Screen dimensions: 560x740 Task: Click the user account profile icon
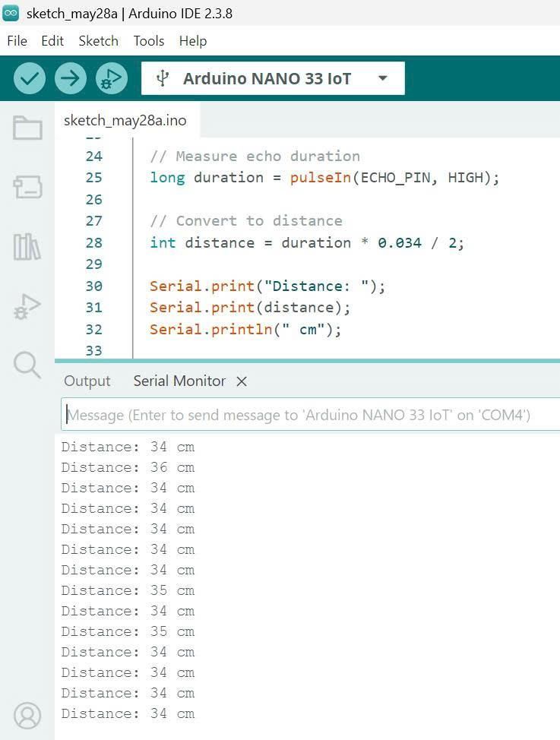point(27,716)
